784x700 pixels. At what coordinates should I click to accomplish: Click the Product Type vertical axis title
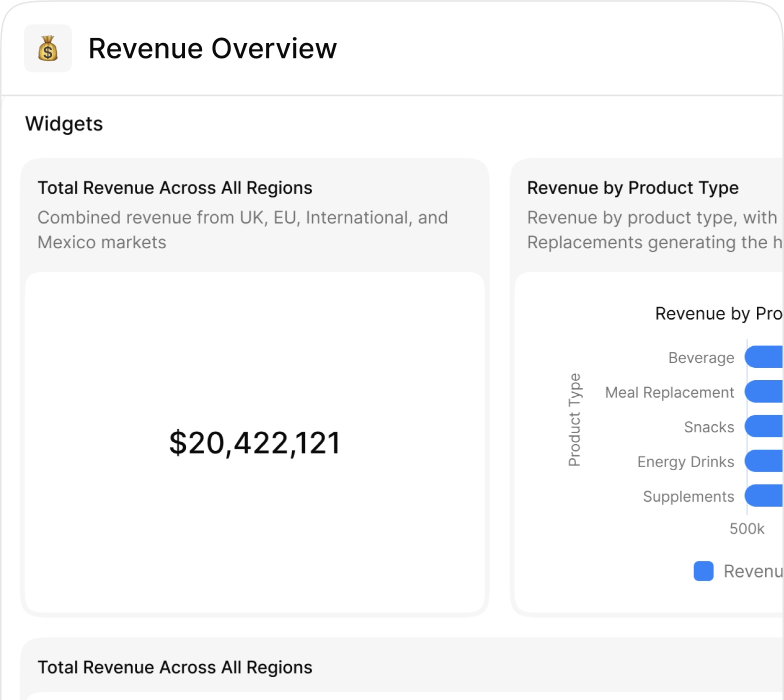click(575, 420)
